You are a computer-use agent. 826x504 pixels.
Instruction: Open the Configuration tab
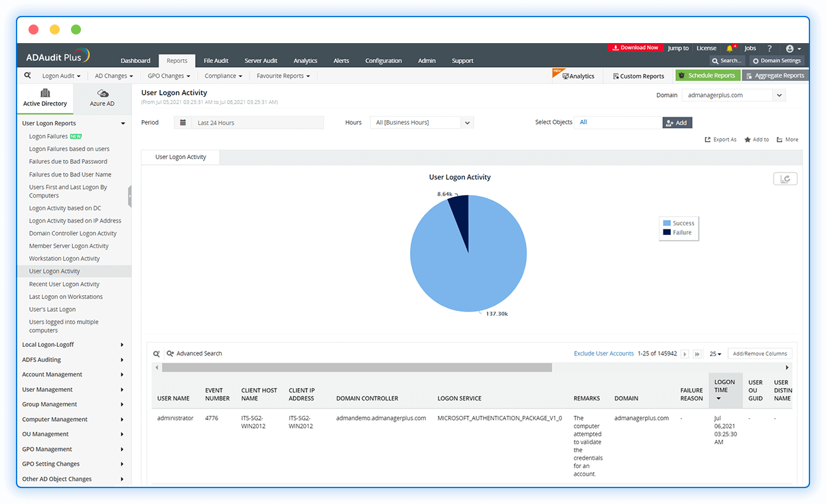383,61
